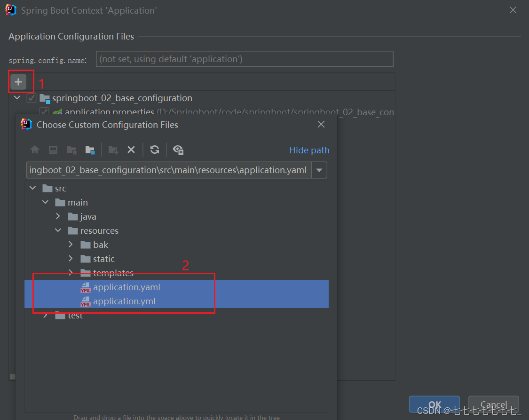Click the Cancel button
This screenshot has width=529, height=420.
[494, 404]
